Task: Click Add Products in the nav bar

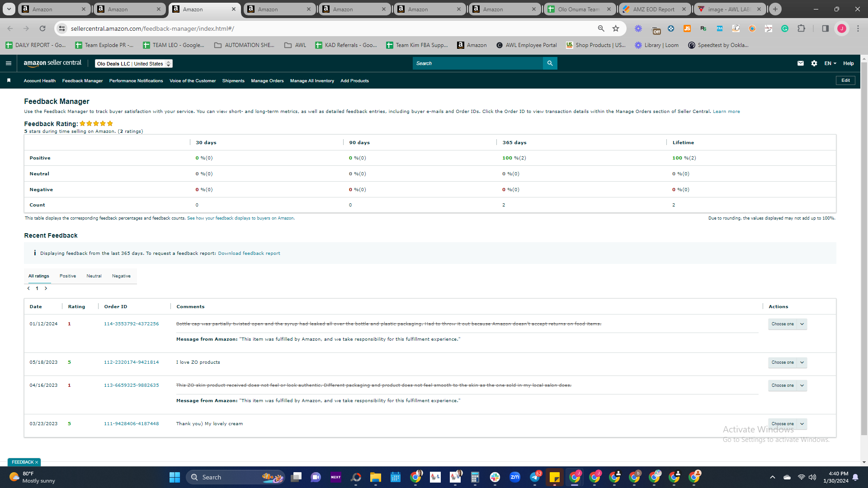Action: tap(354, 81)
